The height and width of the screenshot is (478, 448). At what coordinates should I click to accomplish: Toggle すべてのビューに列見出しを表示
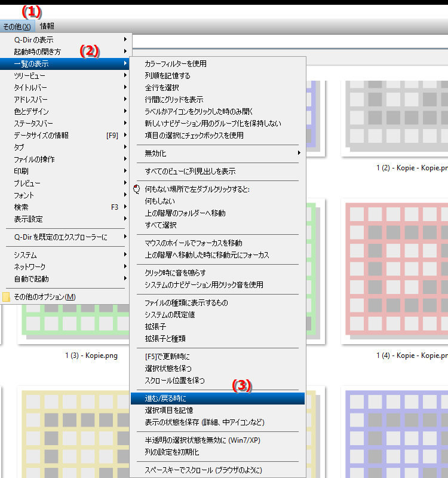(x=217, y=171)
